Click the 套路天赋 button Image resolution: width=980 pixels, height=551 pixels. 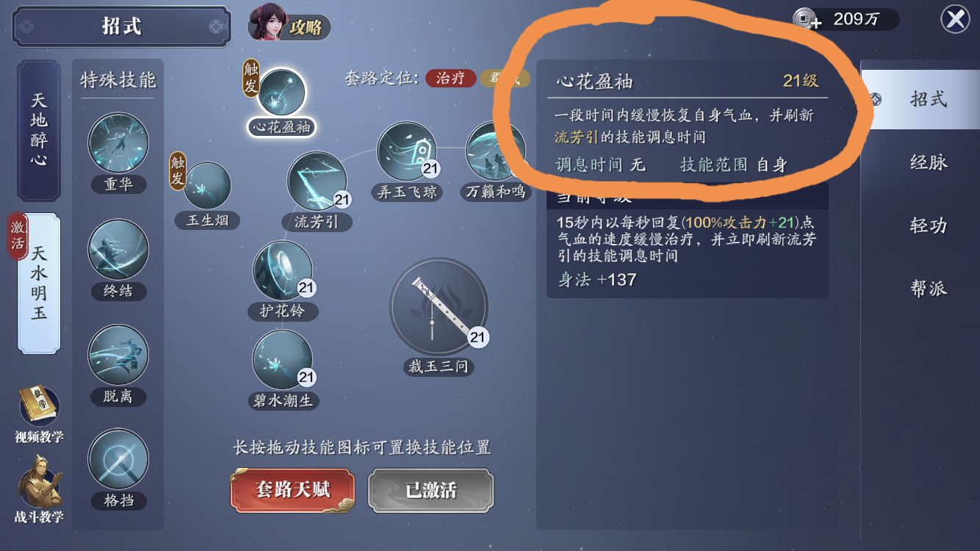point(292,490)
